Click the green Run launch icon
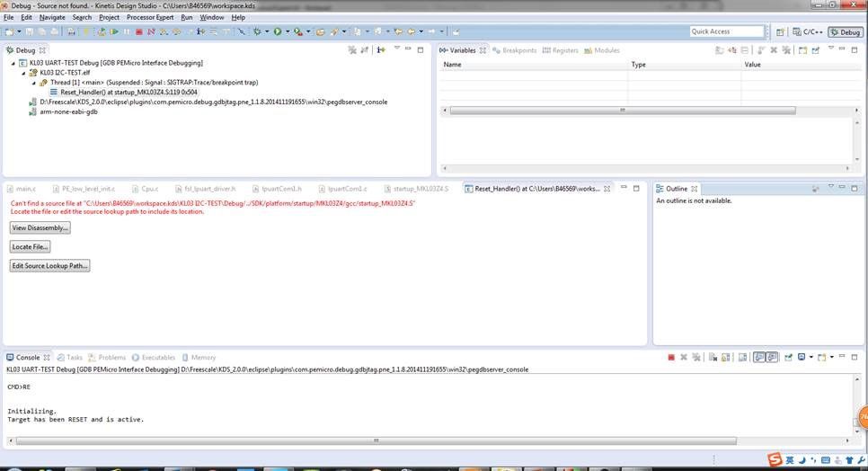This screenshot has width=868, height=471. [278, 31]
